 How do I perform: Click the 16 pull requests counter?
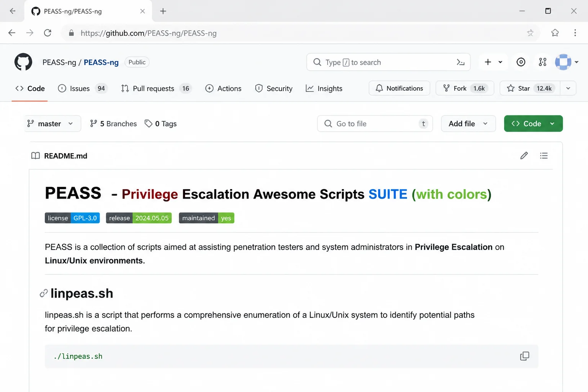tap(186, 88)
